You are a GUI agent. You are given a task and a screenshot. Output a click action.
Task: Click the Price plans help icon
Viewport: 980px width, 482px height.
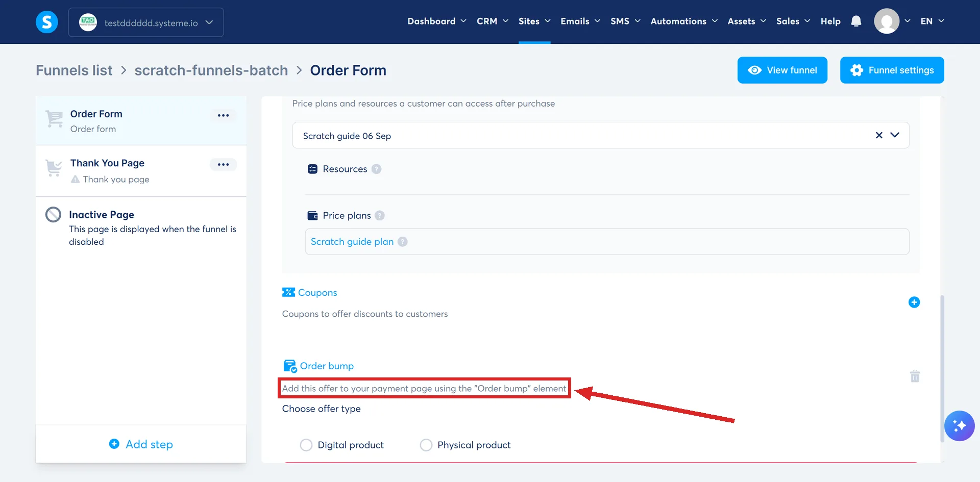click(380, 215)
